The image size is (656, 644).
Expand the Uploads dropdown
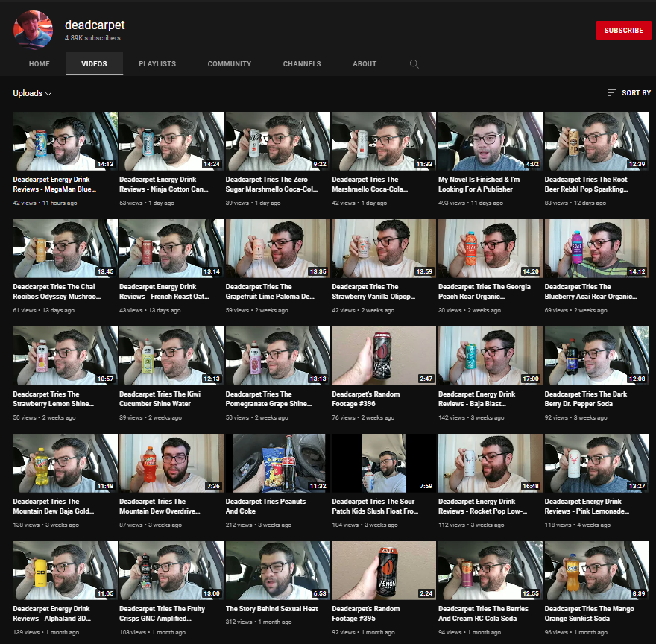32,93
